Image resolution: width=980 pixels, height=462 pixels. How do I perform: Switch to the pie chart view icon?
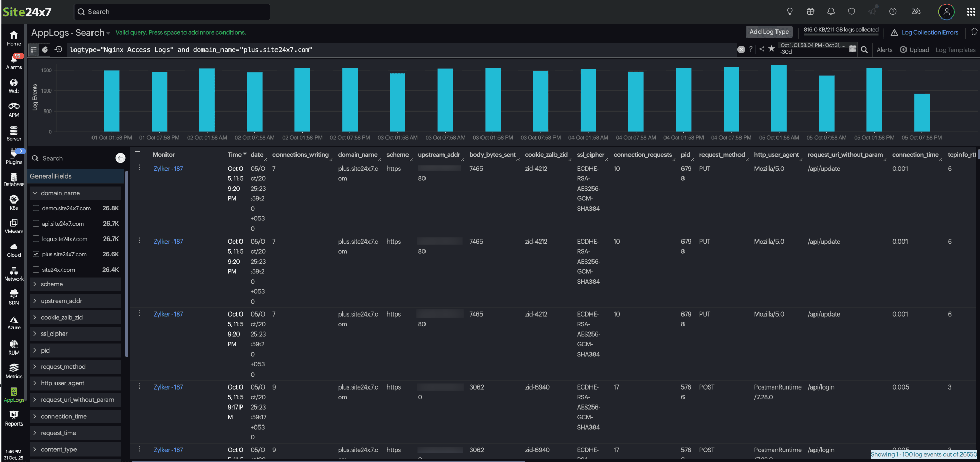click(45, 50)
